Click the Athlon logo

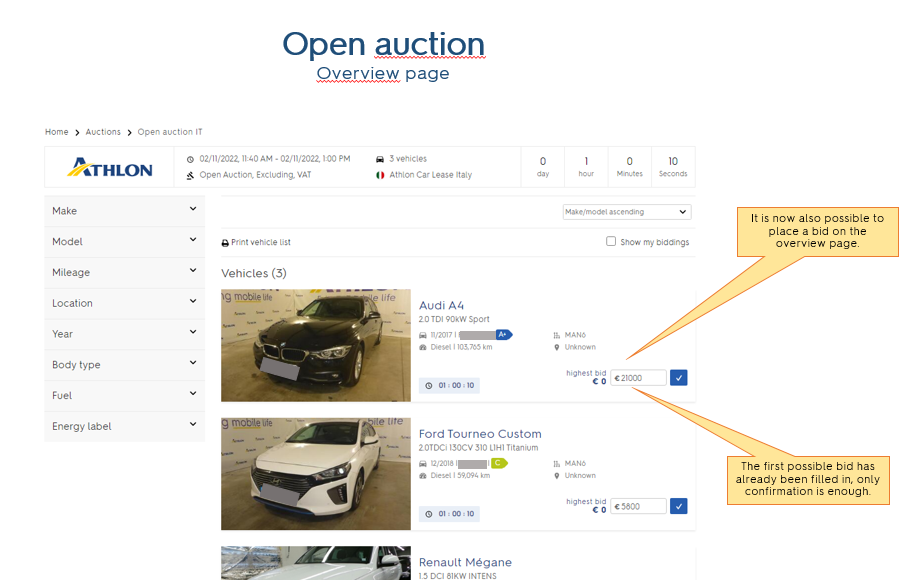tap(110, 168)
